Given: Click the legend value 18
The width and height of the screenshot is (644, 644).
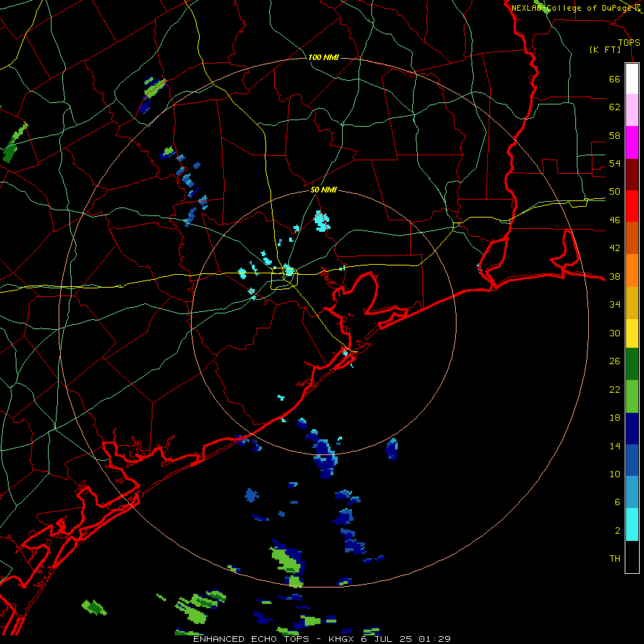Looking at the screenshot, I should tap(615, 418).
